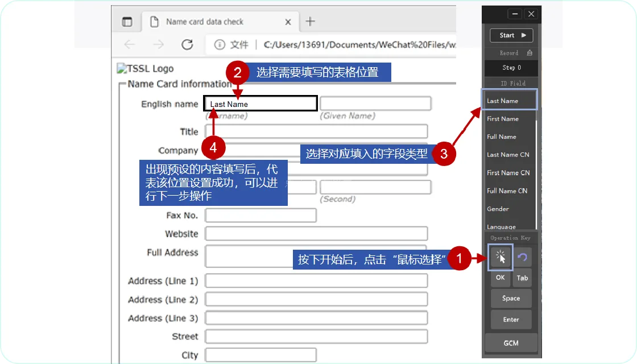Close the Name card data check tab

pyautogui.click(x=288, y=22)
